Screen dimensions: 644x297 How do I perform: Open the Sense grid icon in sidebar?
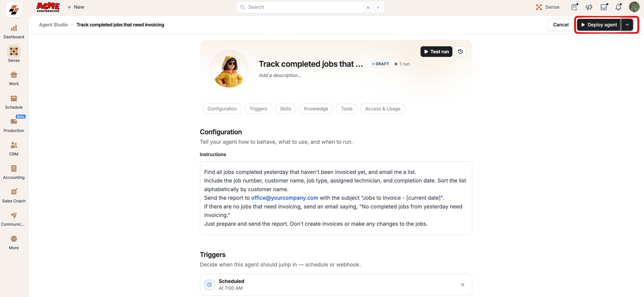pos(14,51)
